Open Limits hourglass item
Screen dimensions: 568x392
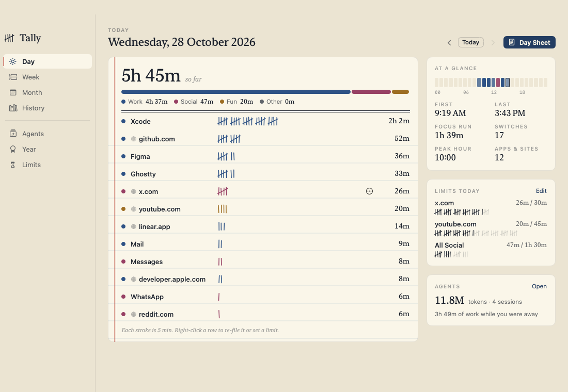pyautogui.click(x=13, y=165)
